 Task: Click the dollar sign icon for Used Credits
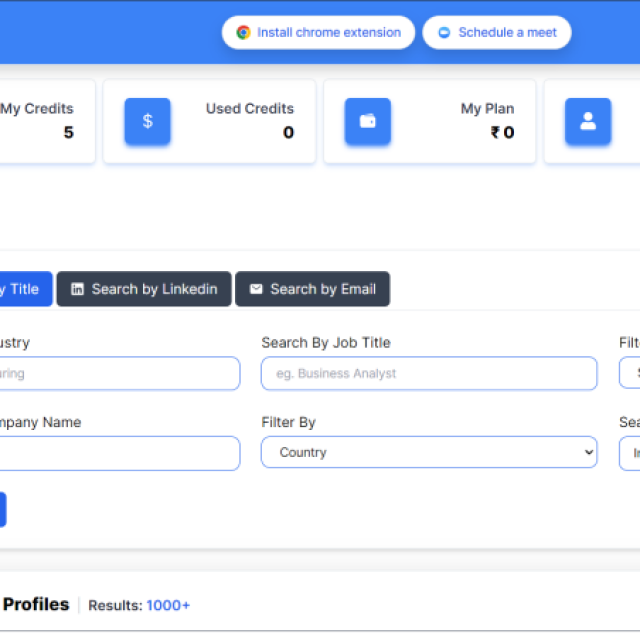[148, 121]
